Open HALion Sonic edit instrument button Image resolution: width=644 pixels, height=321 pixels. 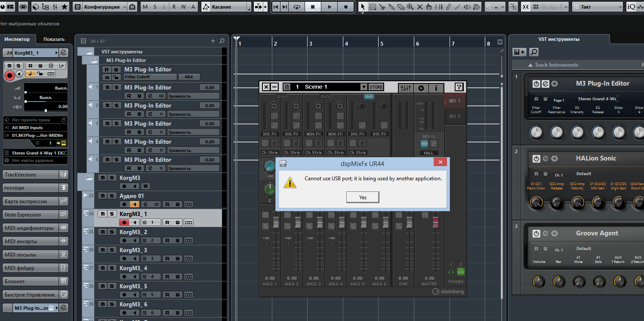545,159
